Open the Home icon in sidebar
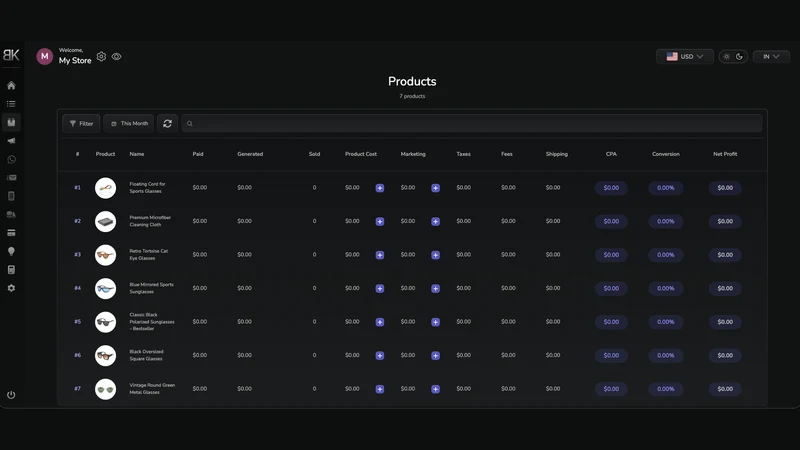 coord(11,85)
